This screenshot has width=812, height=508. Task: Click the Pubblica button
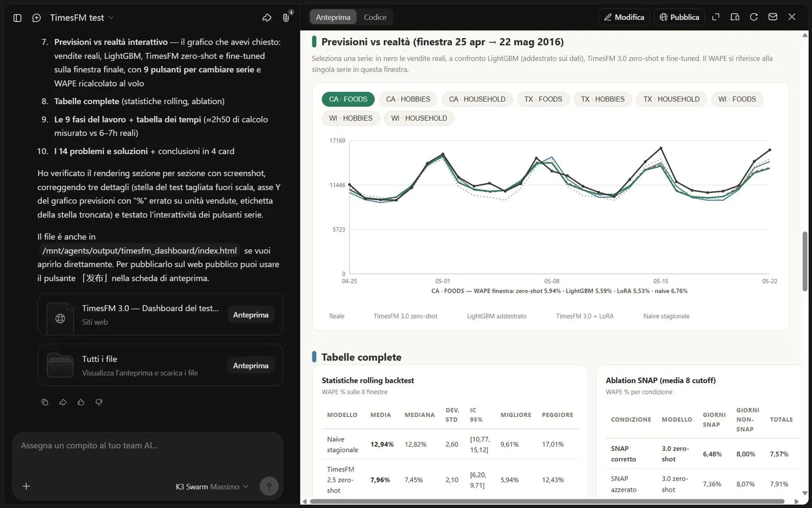(680, 17)
